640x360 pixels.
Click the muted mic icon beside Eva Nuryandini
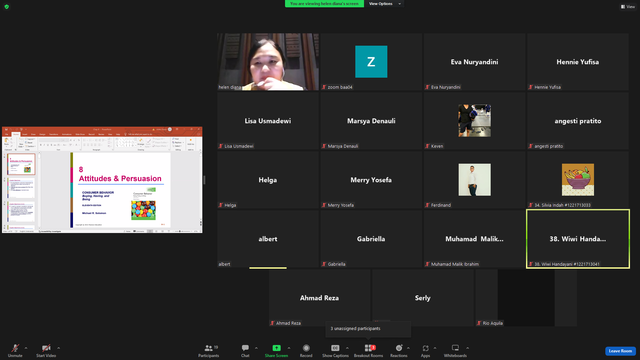(x=427, y=87)
